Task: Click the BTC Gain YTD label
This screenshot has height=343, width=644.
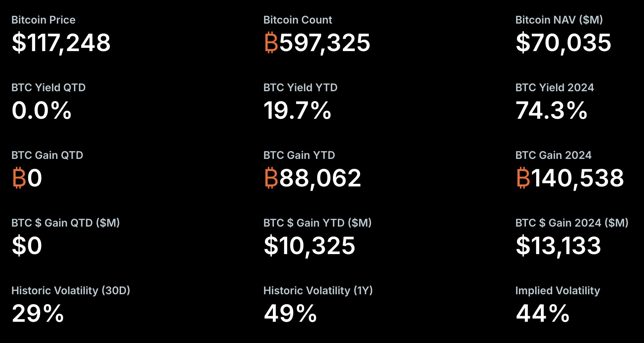Action: [299, 155]
